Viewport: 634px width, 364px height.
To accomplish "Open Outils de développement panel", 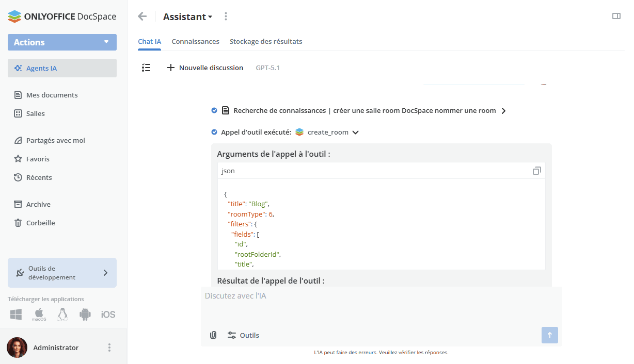I will [x=62, y=272].
